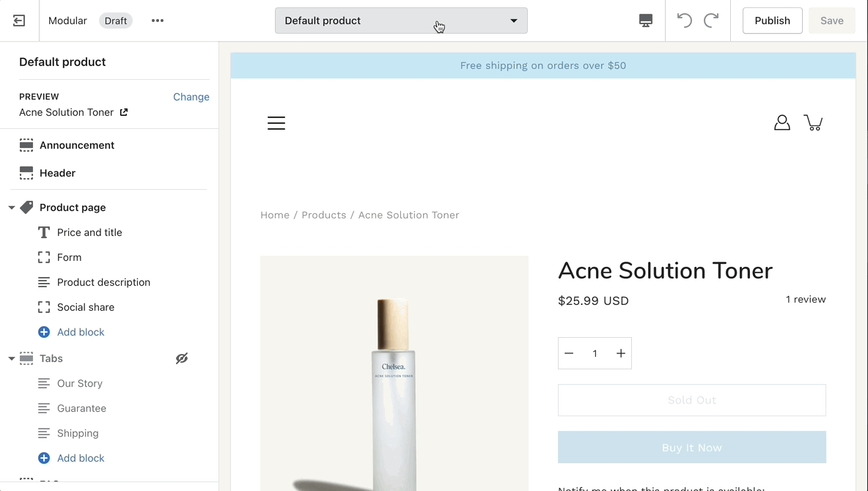
Task: Click the redo arrow
Action: 711,21
